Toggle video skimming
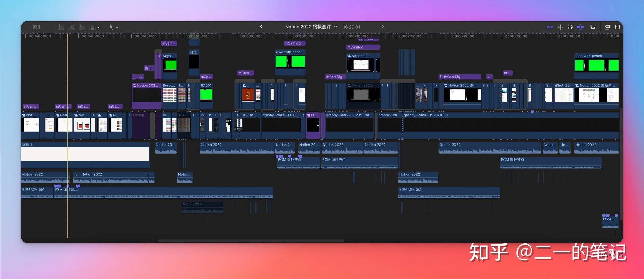Image resolution: width=644 pixels, height=279 pixels. pyautogui.click(x=550, y=27)
